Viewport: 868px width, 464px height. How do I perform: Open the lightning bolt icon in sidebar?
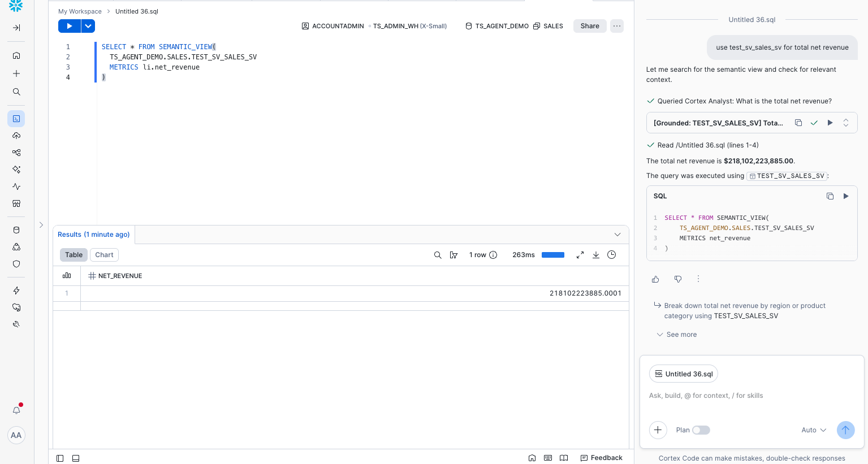coord(16,290)
